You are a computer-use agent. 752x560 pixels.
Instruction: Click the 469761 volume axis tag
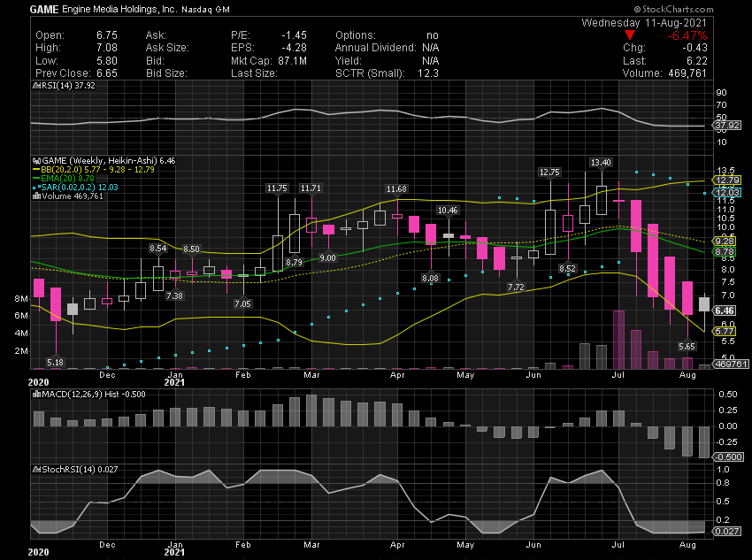tap(731, 364)
